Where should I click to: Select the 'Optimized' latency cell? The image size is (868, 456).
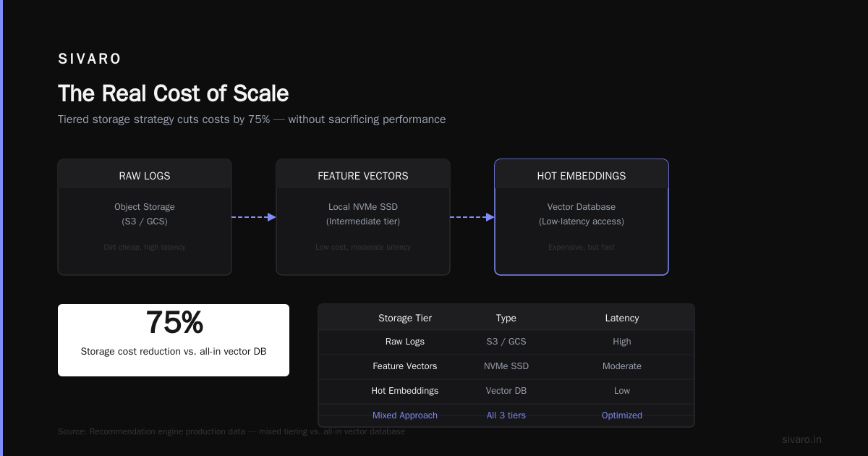[x=622, y=415]
